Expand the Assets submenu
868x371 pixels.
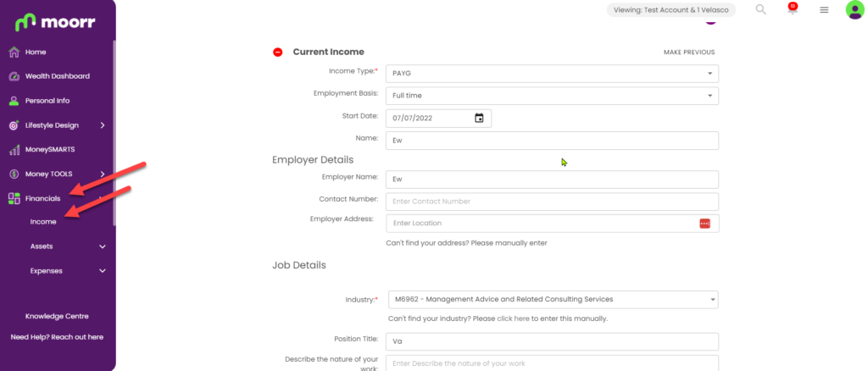tap(68, 246)
